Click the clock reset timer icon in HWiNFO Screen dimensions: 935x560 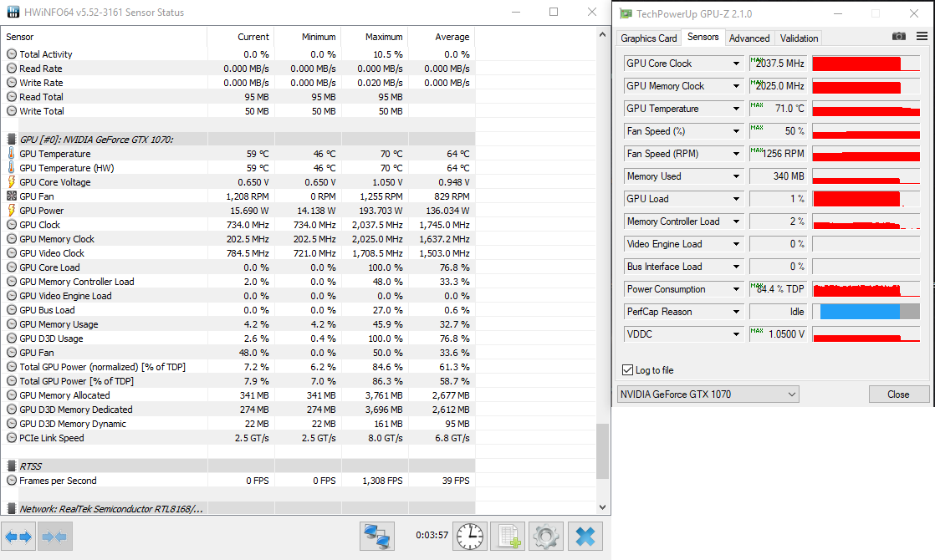[470, 536]
